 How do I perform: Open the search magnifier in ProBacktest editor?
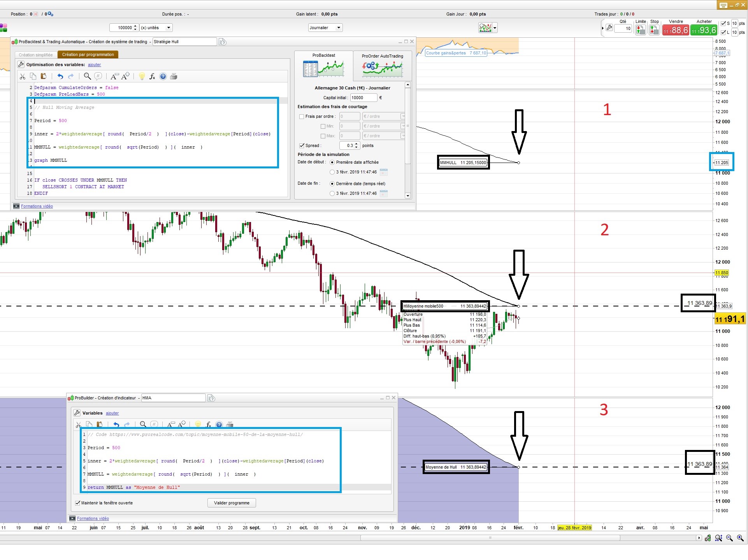[88, 77]
